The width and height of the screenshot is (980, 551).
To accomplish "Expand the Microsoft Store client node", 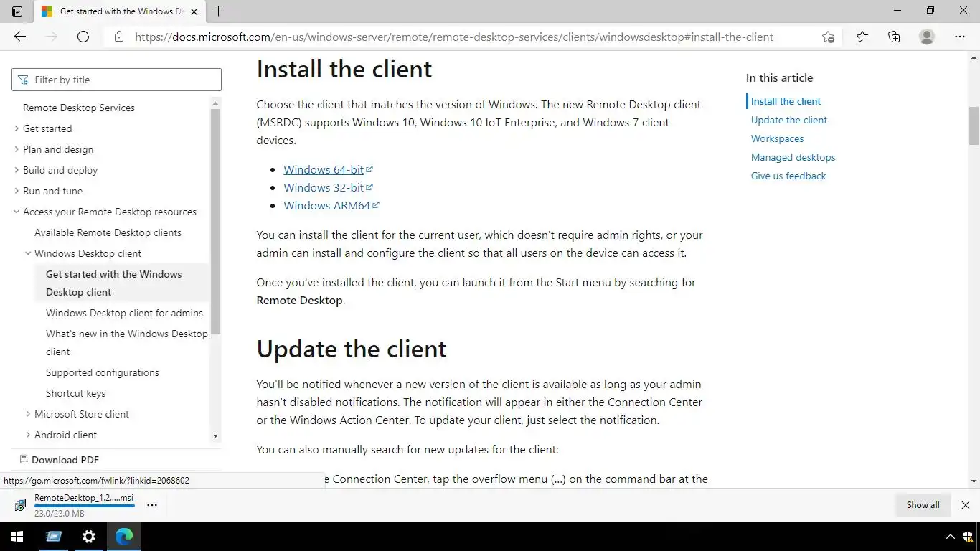I will click(28, 414).
